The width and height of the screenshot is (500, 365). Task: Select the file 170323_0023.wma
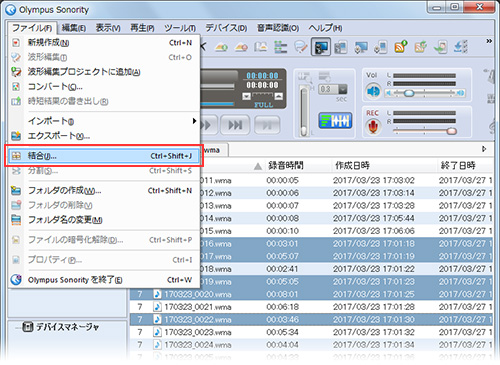(198, 332)
